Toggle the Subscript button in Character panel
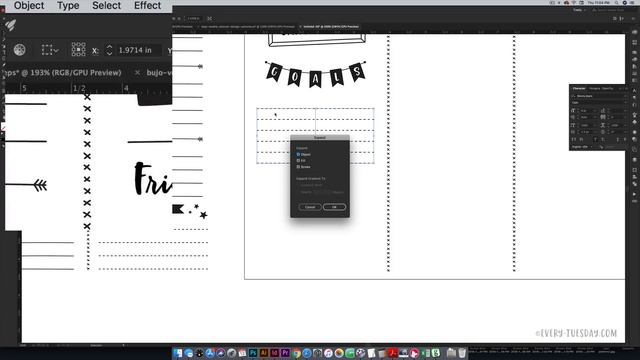Viewport: 640px width, 360px height. click(x=602, y=140)
